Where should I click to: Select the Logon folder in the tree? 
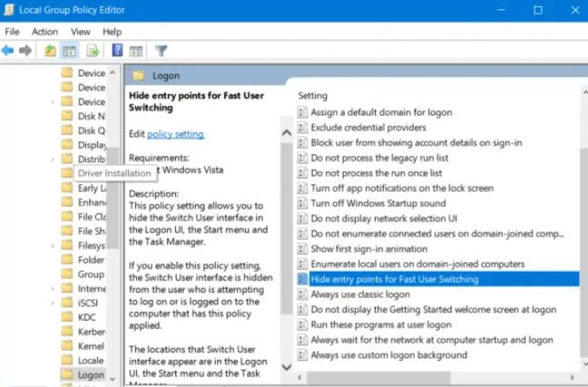coord(91,374)
